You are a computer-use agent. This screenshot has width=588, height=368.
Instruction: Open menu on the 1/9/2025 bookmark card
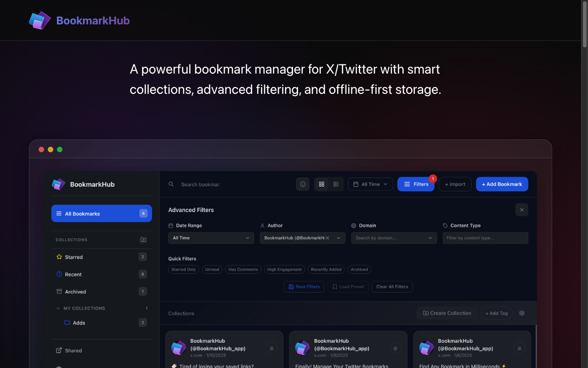point(396,349)
